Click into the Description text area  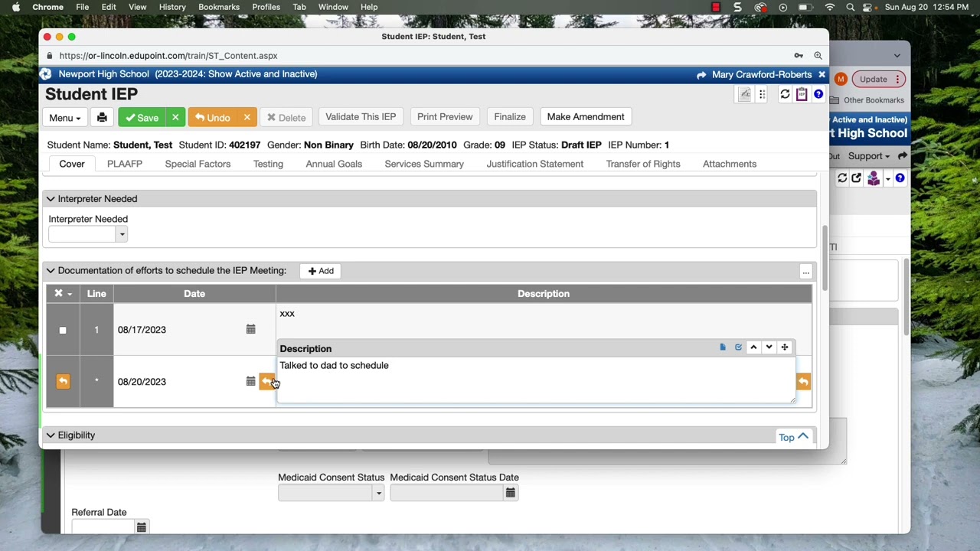535,380
